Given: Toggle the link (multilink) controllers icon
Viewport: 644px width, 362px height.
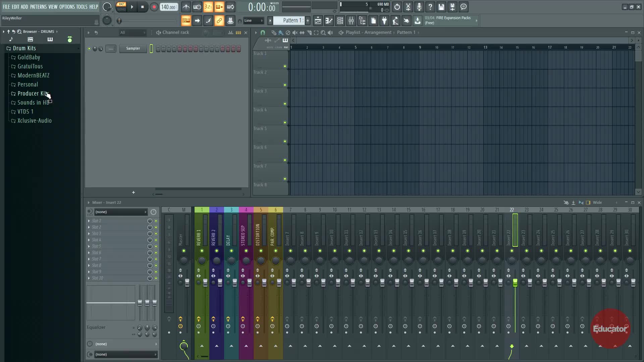Looking at the screenshot, I should point(219,21).
